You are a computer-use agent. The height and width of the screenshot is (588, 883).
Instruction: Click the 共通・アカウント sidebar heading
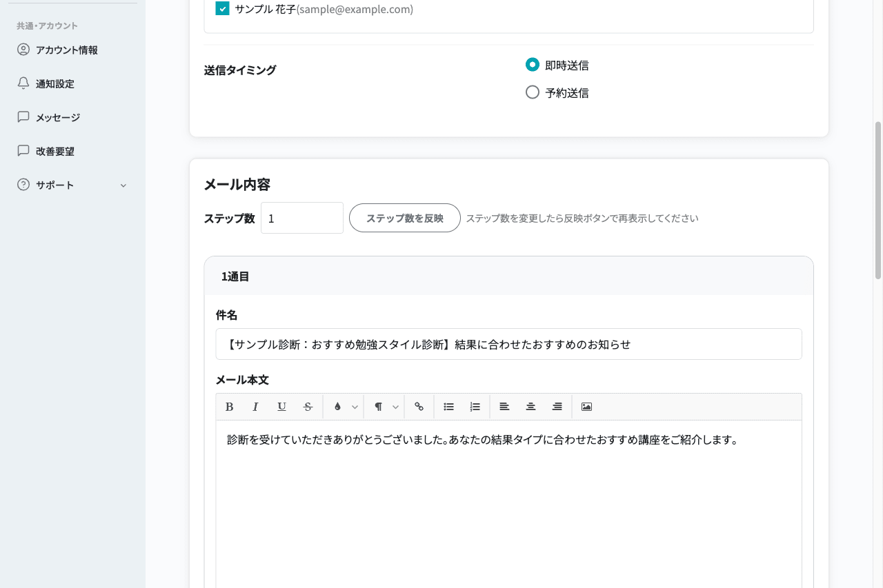47,26
